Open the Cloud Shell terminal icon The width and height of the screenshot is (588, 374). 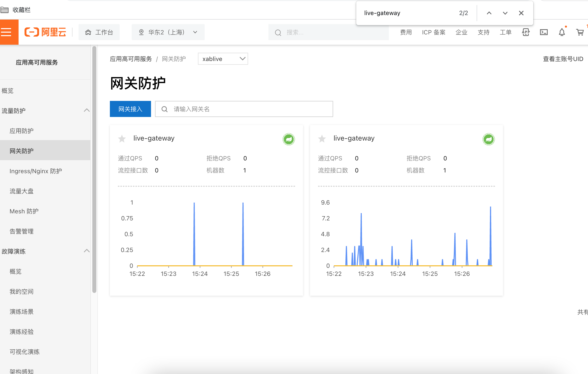pos(544,32)
